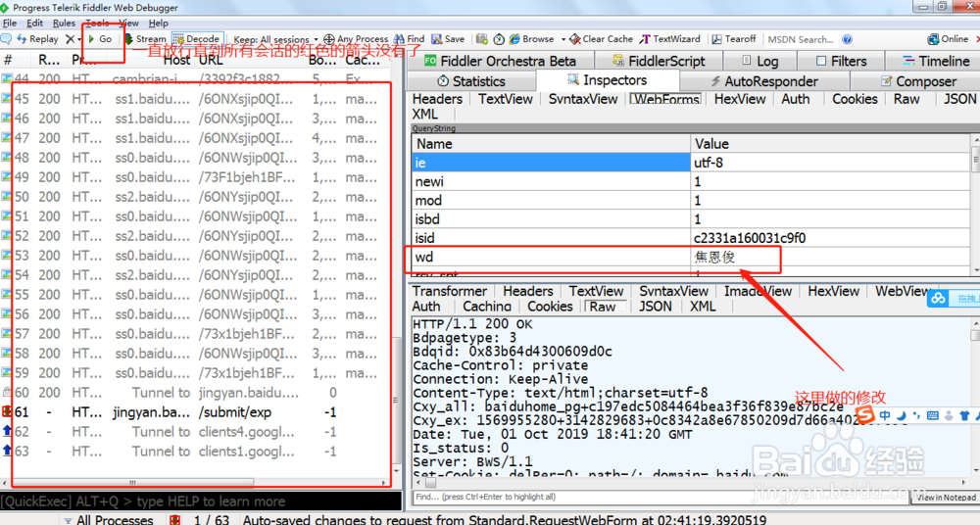The width and height of the screenshot is (980, 525).
Task: Click the View in Notepad button
Action: 947,498
